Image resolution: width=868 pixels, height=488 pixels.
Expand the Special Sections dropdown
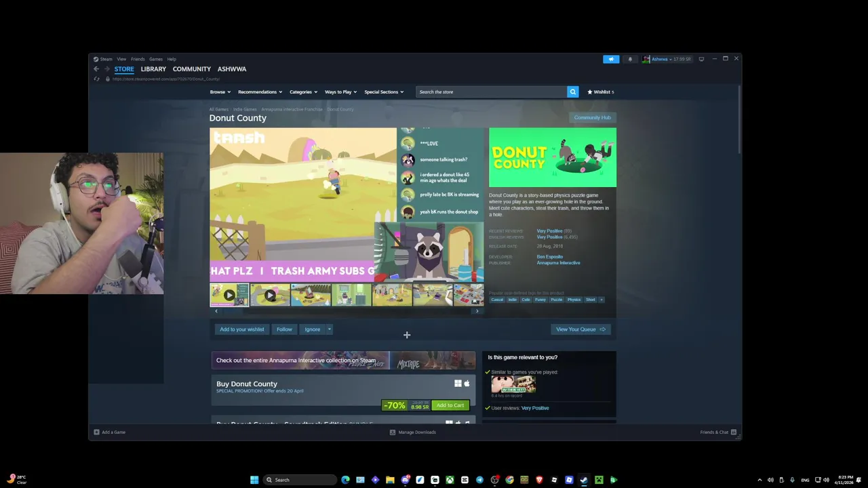point(384,91)
